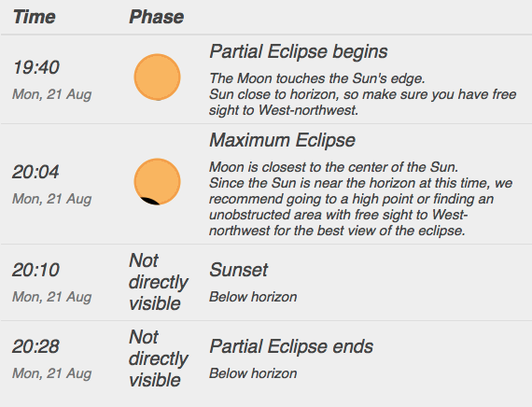The image size is (532, 407).
Task: Click the 19:40 time entry
Action: tap(36, 67)
